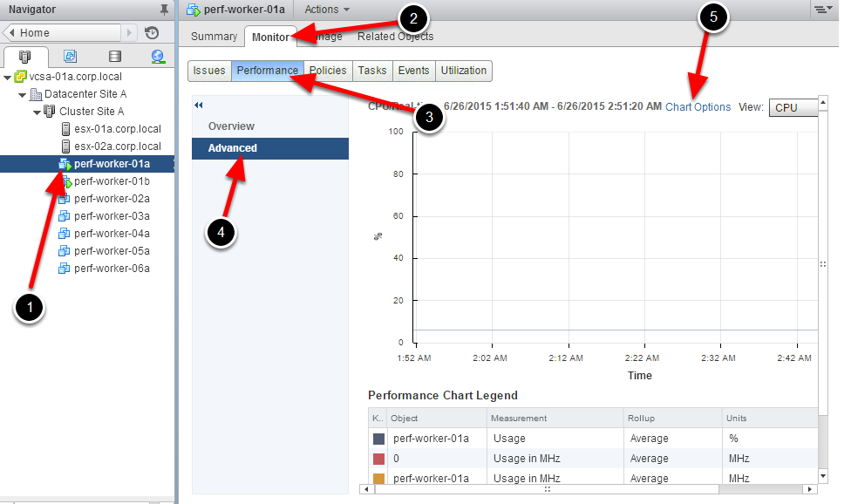
Task: Click the Usage in MHz orange legend swatch
Action: coord(378,479)
